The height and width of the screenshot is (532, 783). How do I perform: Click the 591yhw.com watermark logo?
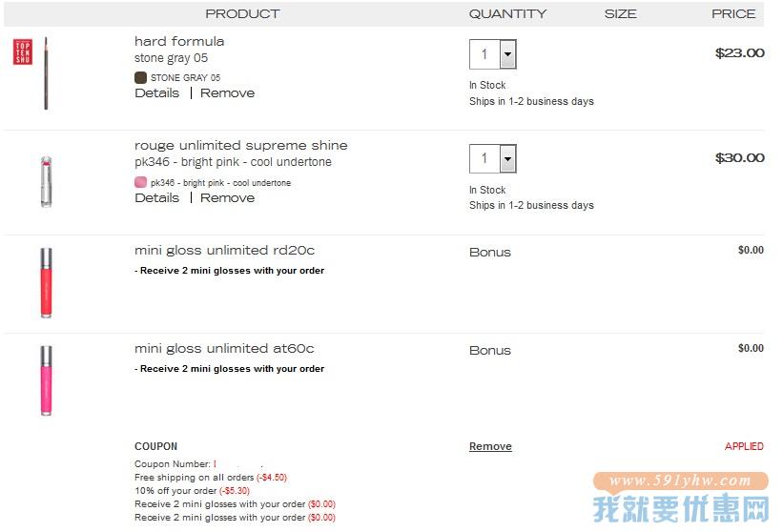point(681,497)
